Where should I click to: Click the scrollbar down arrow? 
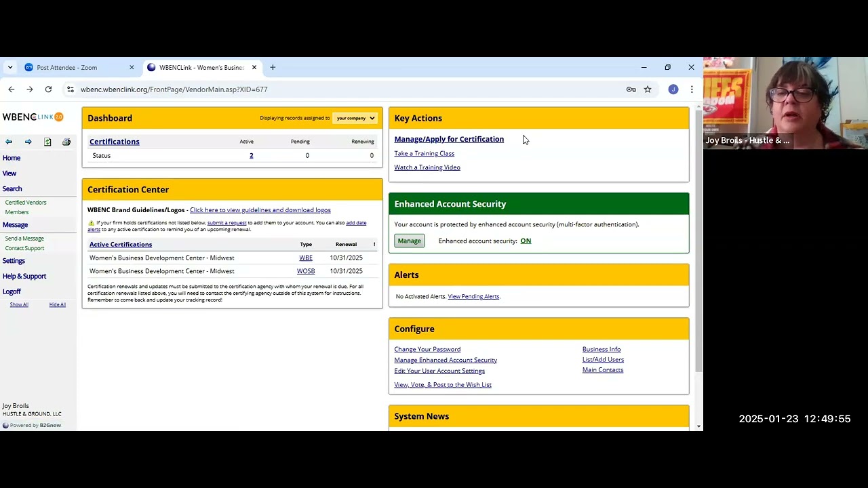(x=699, y=426)
